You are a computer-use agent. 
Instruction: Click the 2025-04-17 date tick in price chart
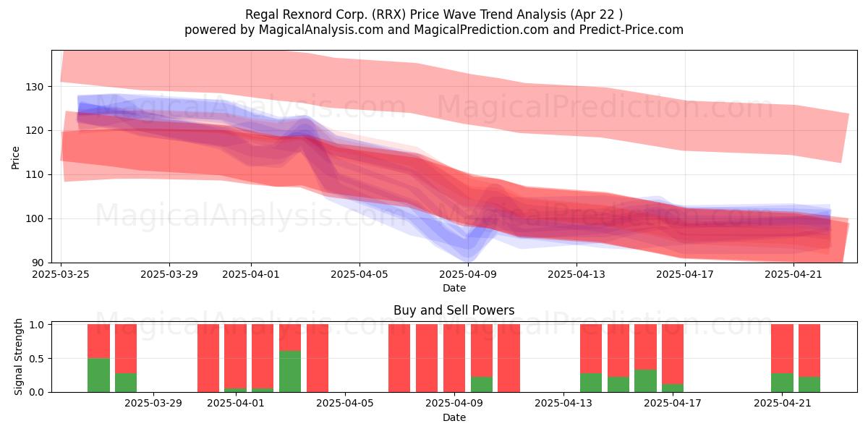click(685, 274)
